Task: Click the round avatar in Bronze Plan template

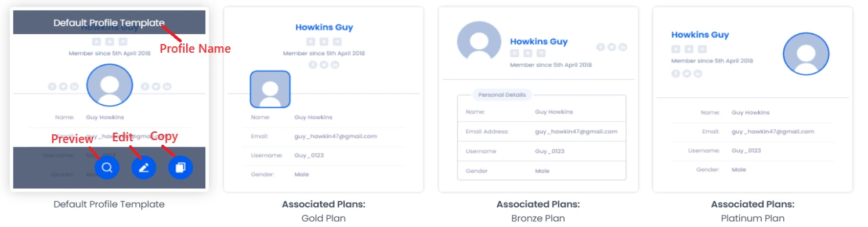Action: [x=479, y=41]
